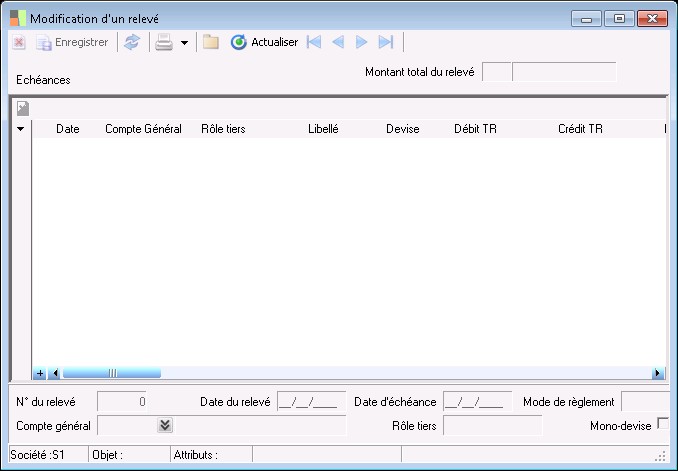
Task: Click horizontal scrollbar left arrow
Action: [x=54, y=373]
